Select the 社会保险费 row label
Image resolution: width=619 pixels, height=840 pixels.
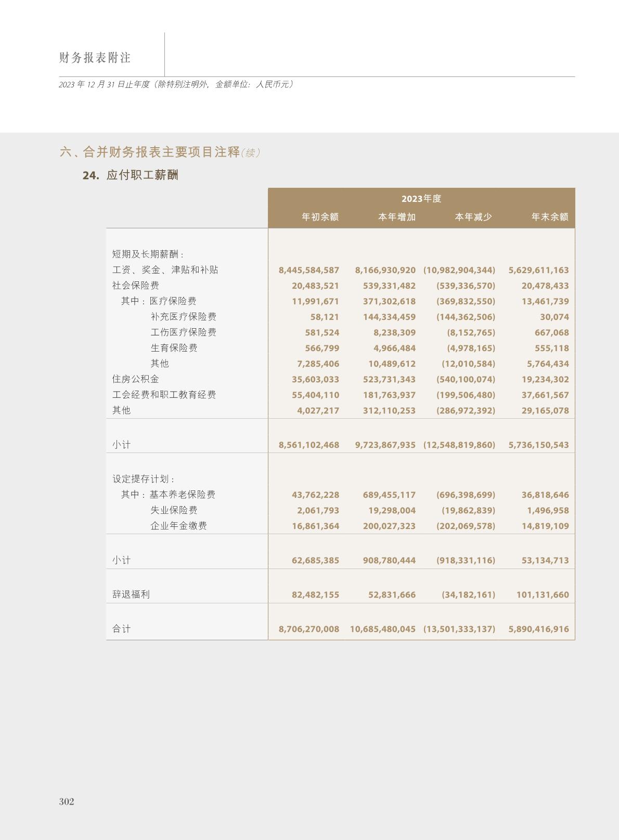[136, 286]
